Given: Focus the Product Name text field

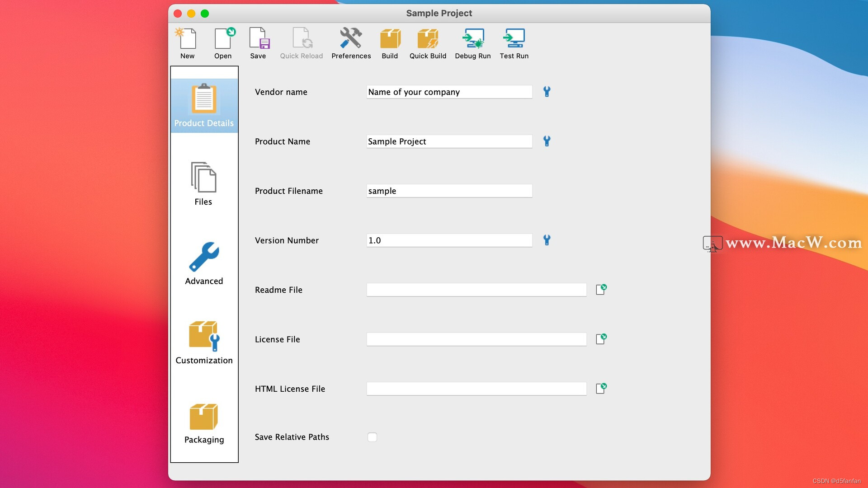Looking at the screenshot, I should click(449, 141).
